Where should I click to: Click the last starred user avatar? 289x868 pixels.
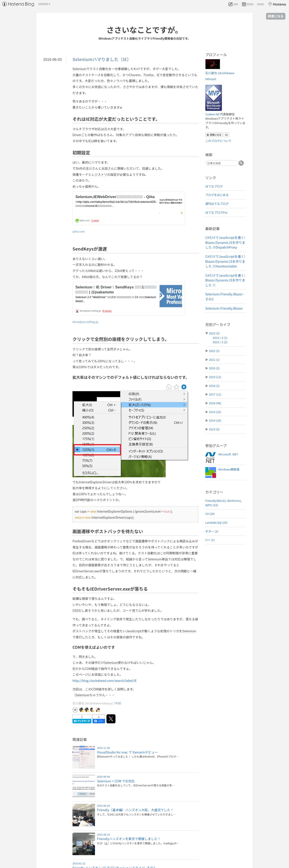point(97,710)
